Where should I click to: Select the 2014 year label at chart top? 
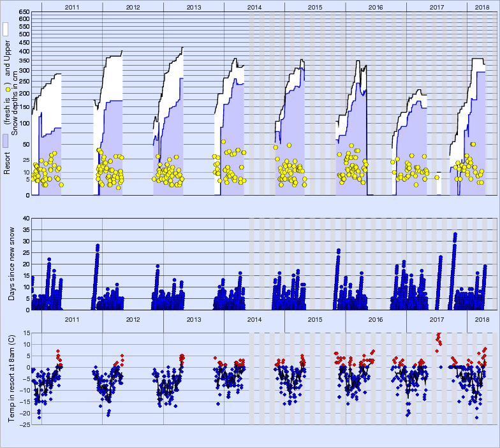click(x=254, y=6)
